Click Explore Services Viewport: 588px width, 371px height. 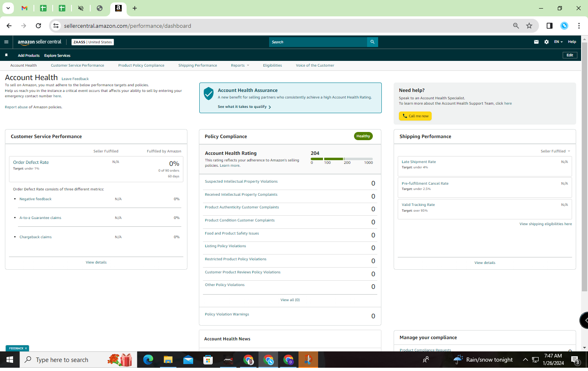tap(57, 56)
